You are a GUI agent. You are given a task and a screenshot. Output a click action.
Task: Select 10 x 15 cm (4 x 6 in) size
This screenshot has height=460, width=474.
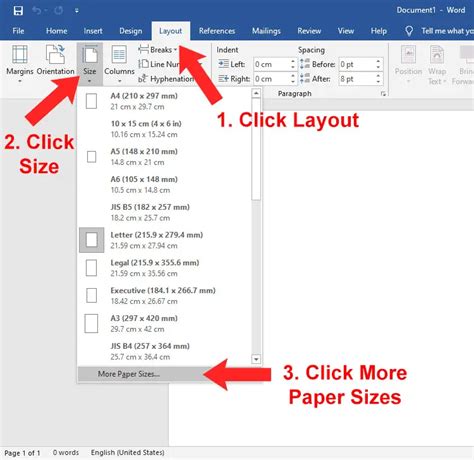tap(165, 129)
